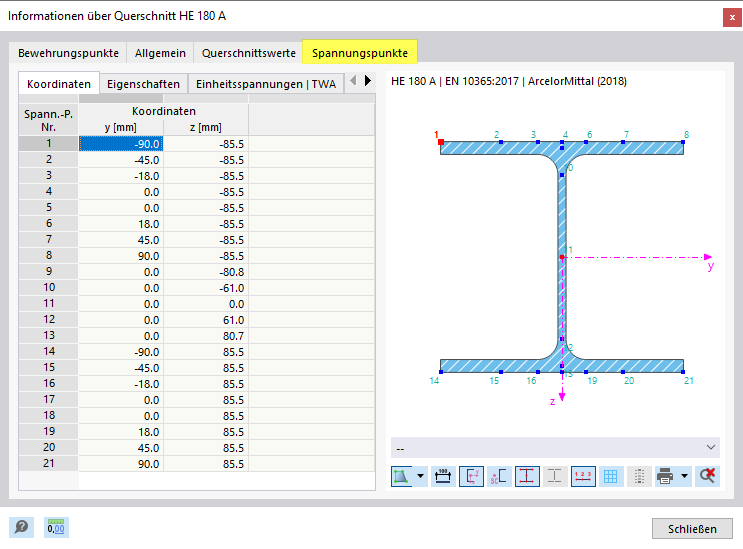Click the Schließen button
This screenshot has width=743, height=549.
click(692, 529)
